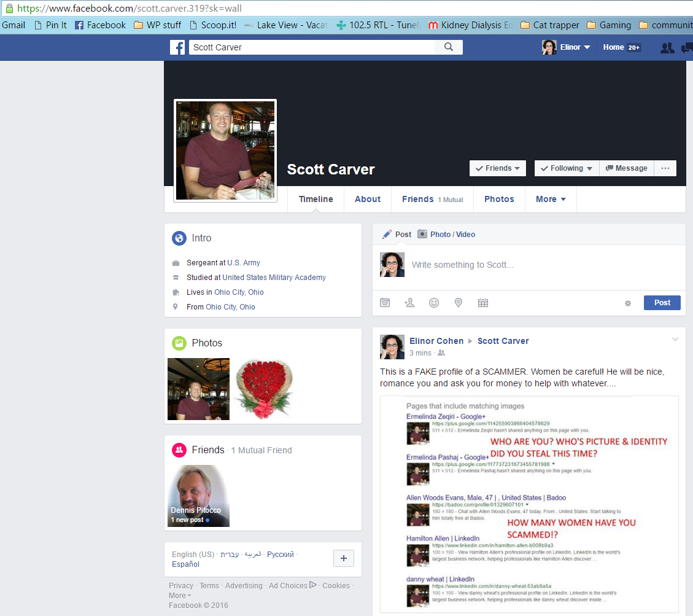Open Dennis Pitocco friend thumbnail
Viewport: 693px width, 616px height.
(x=198, y=496)
